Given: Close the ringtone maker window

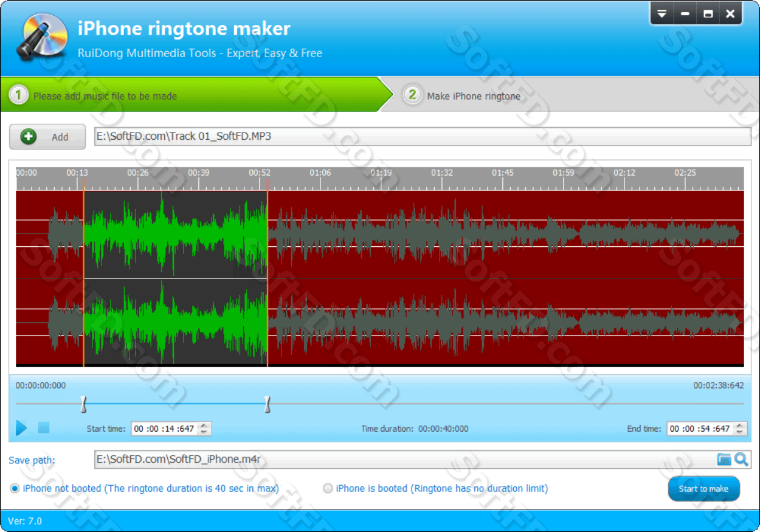Looking at the screenshot, I should [731, 13].
